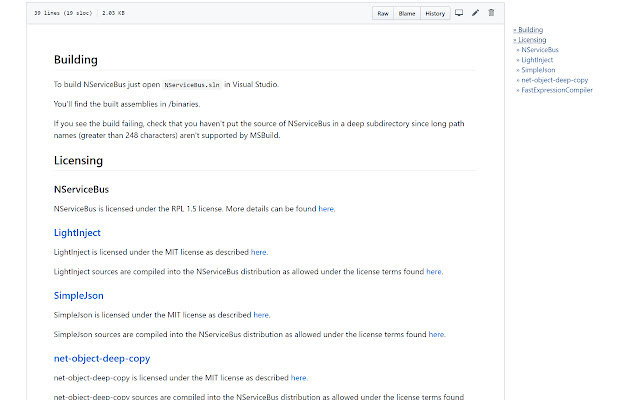Image resolution: width=640 pixels, height=400 pixels.
Task: Click the NServiceBus subsection heading
Action: coord(81,189)
